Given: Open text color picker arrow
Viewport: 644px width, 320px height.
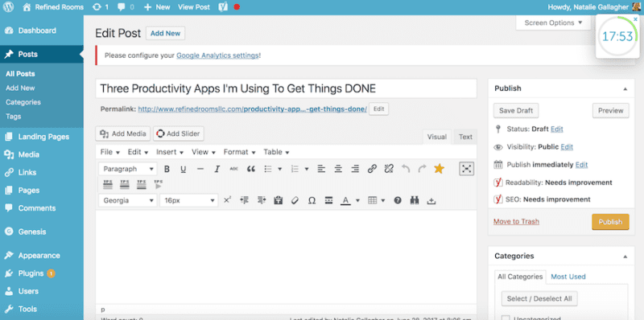Looking at the screenshot, I should (357, 200).
